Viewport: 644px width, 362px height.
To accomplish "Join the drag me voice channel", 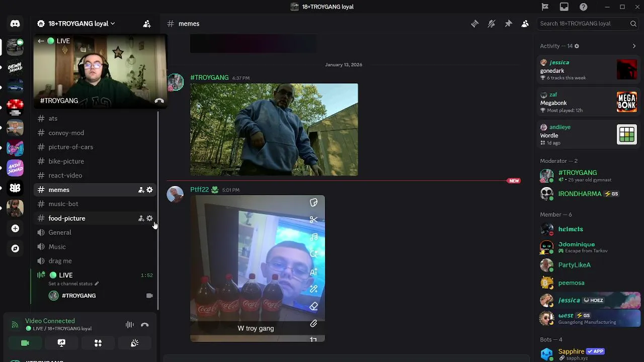I will 96,261.
